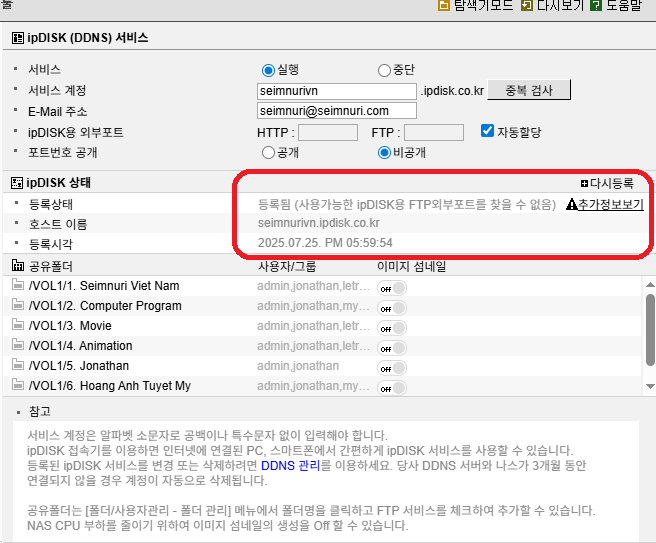Click the folder list scroll down arrow
The image size is (656, 543).
coord(650,386)
